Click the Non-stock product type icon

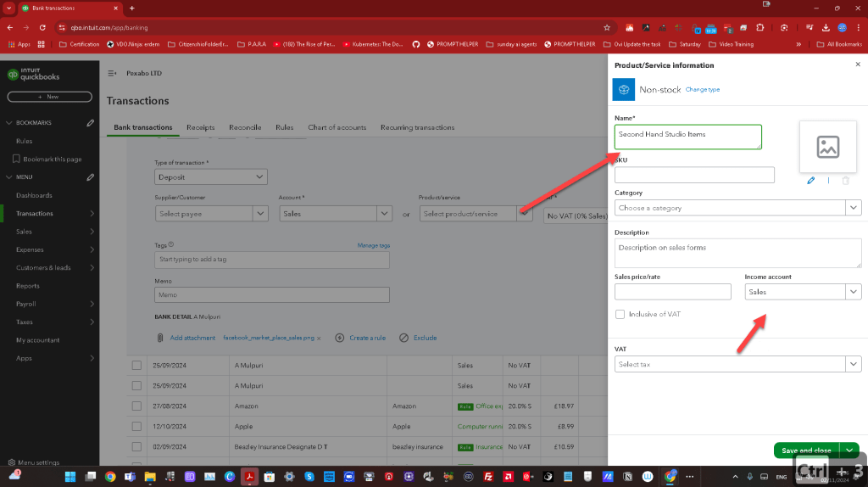(x=623, y=90)
